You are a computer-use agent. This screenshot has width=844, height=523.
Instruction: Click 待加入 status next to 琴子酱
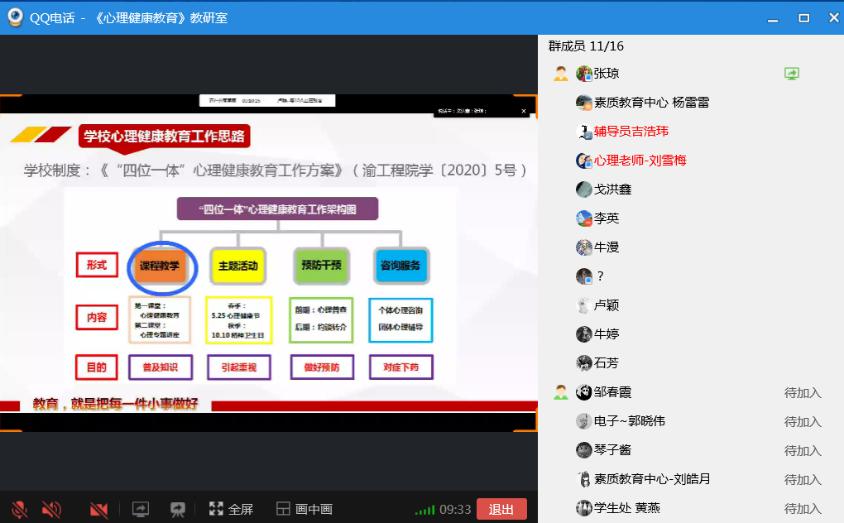tap(802, 450)
